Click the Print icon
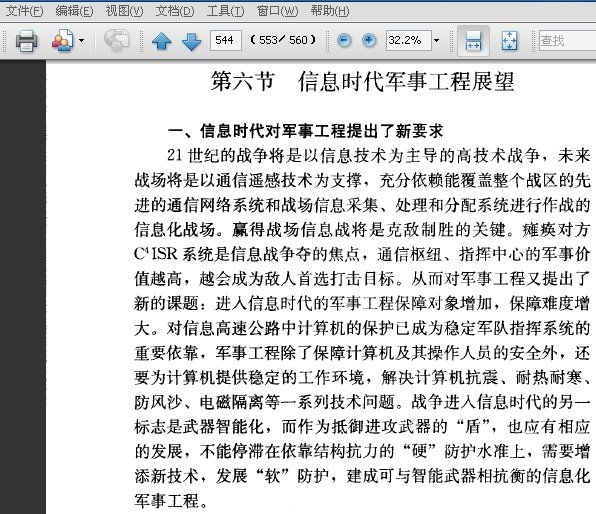Image resolution: width=596 pixels, height=514 pixels. tap(26, 40)
